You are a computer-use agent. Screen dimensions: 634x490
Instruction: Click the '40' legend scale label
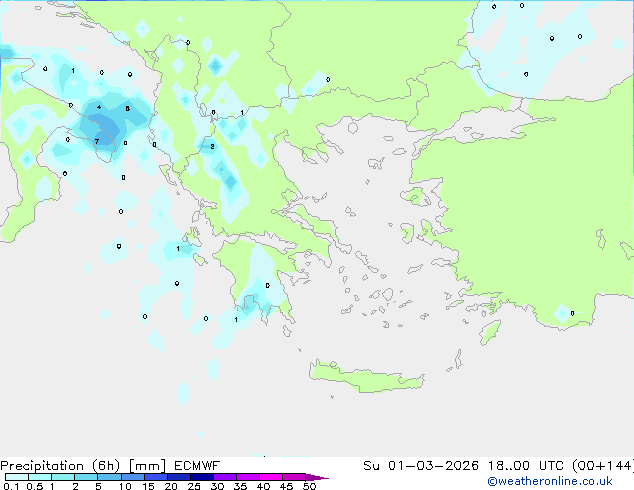(x=263, y=486)
